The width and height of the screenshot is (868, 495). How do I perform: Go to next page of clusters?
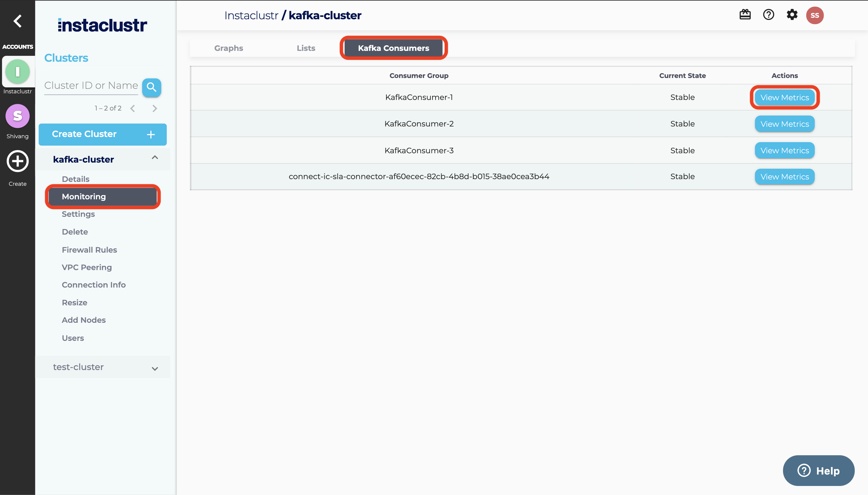(x=155, y=108)
